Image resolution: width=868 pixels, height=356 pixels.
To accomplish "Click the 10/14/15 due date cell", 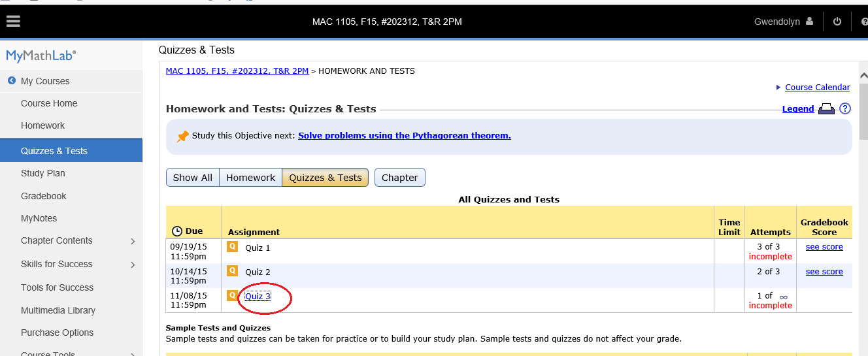I will click(x=193, y=276).
